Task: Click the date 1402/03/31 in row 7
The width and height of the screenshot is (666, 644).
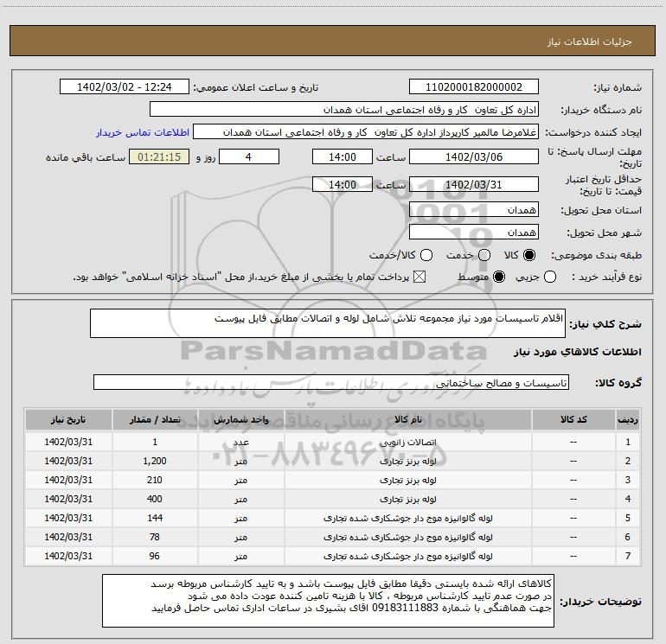Action: (68, 556)
